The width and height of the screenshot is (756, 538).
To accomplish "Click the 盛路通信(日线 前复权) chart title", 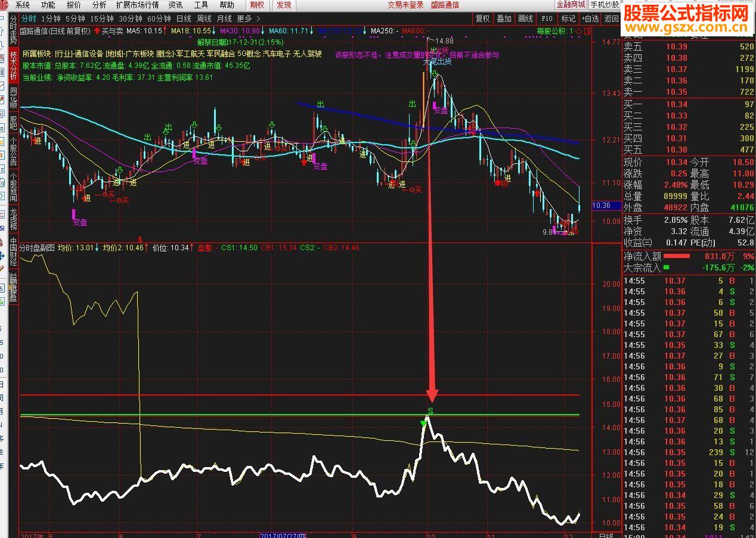I will click(x=55, y=30).
